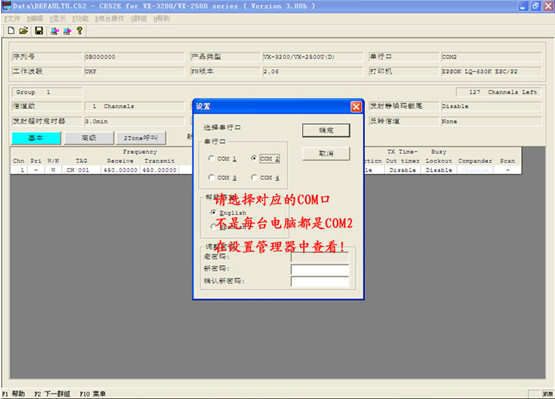Screen dimensions: 555x399
Task: Click the 3.0min timeout timer value
Action: tap(134, 121)
